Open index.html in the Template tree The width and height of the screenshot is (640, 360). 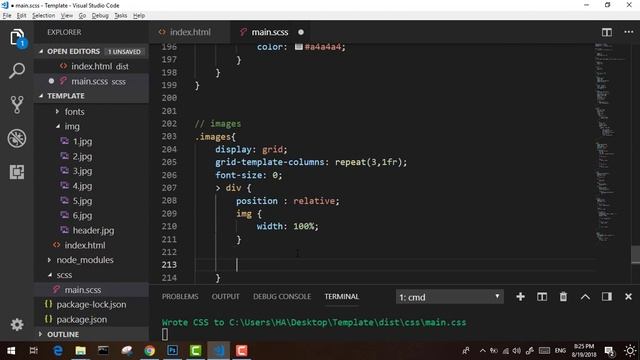coord(84,245)
